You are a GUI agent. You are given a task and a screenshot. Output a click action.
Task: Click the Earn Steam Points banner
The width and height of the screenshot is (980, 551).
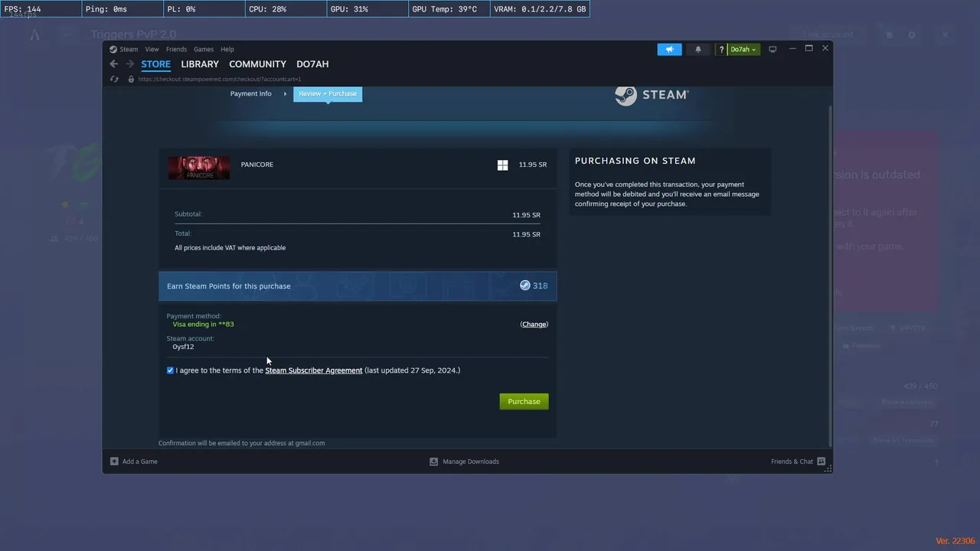(x=358, y=286)
